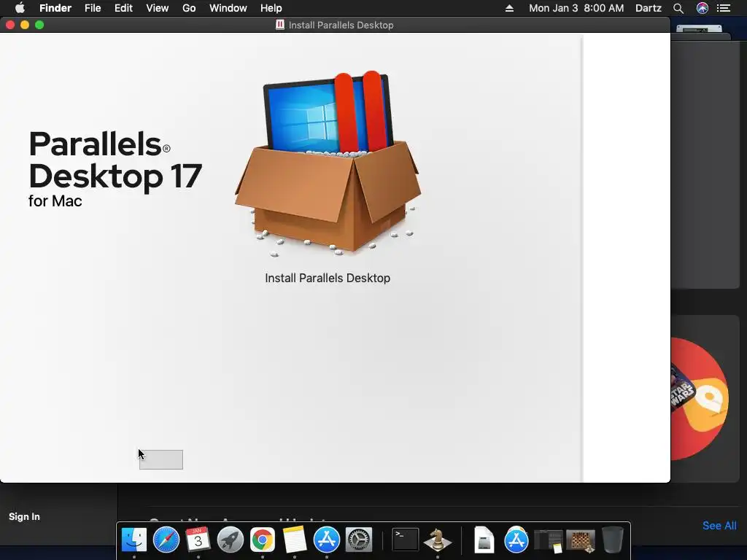Open the Window menu

[x=228, y=8]
